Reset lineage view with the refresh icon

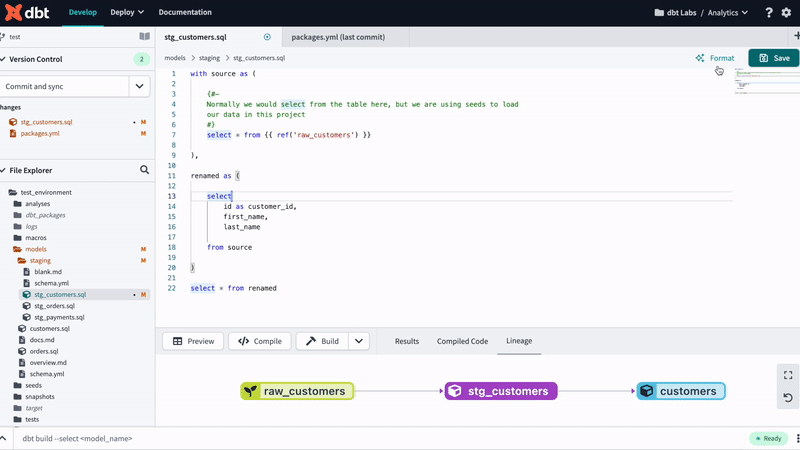pyautogui.click(x=788, y=398)
